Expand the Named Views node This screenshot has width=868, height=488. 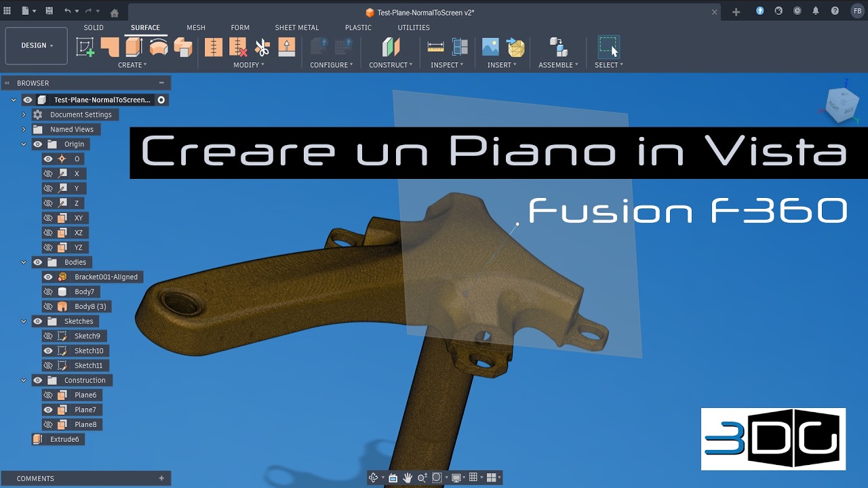(24, 129)
